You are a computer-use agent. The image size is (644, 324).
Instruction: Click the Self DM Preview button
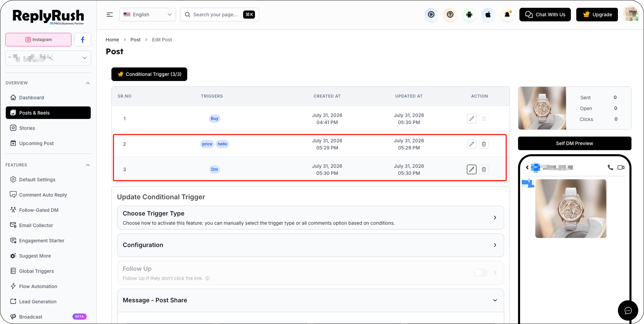click(x=575, y=143)
